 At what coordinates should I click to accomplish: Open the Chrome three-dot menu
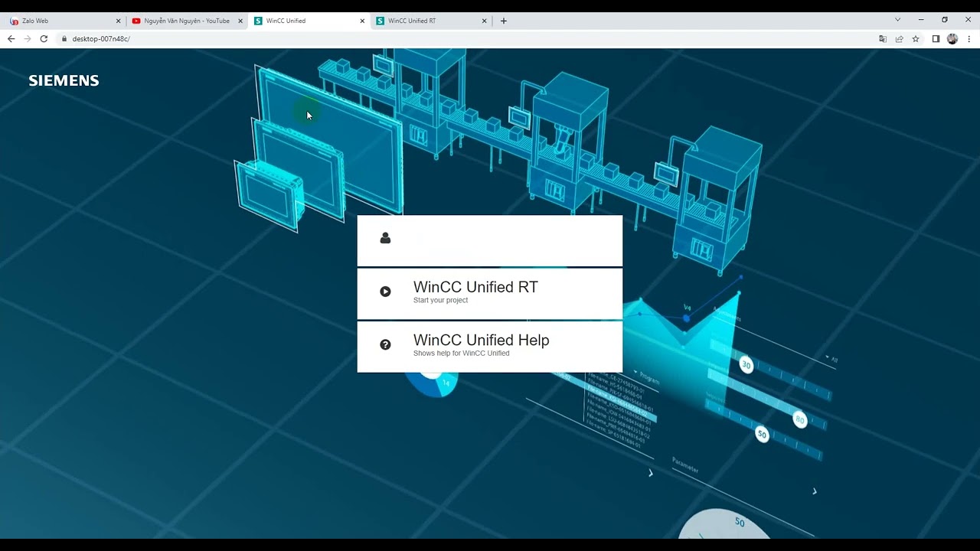(x=969, y=39)
